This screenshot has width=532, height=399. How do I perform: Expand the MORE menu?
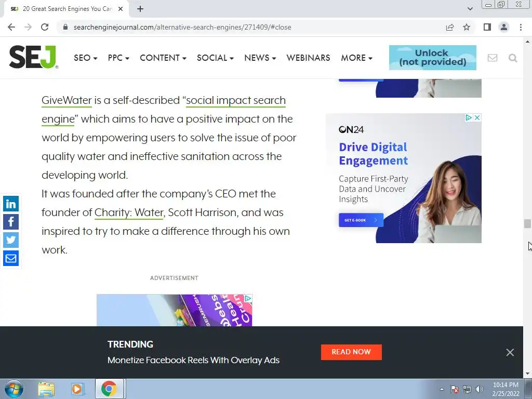tap(356, 58)
